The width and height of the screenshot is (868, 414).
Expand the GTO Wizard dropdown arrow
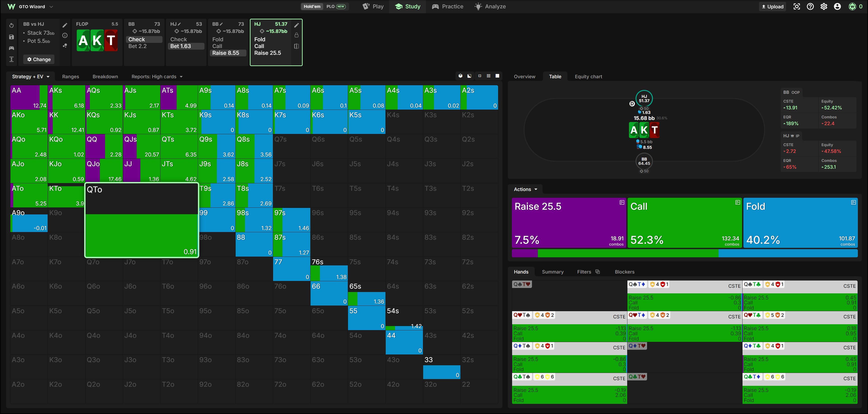point(51,6)
